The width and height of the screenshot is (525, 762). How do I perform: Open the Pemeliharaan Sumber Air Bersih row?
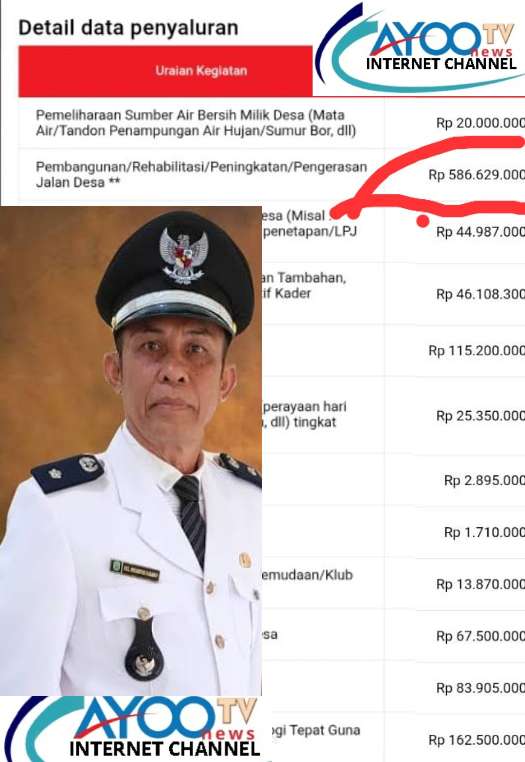pyautogui.click(x=196, y=122)
